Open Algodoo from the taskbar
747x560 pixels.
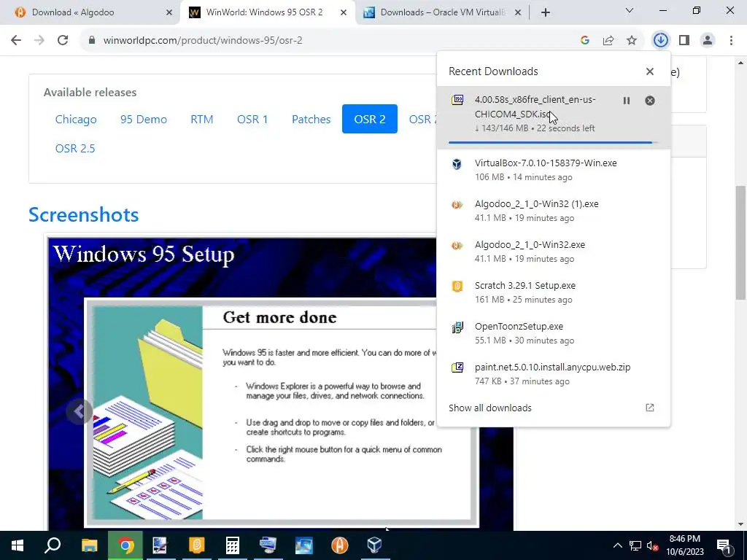pos(339,545)
